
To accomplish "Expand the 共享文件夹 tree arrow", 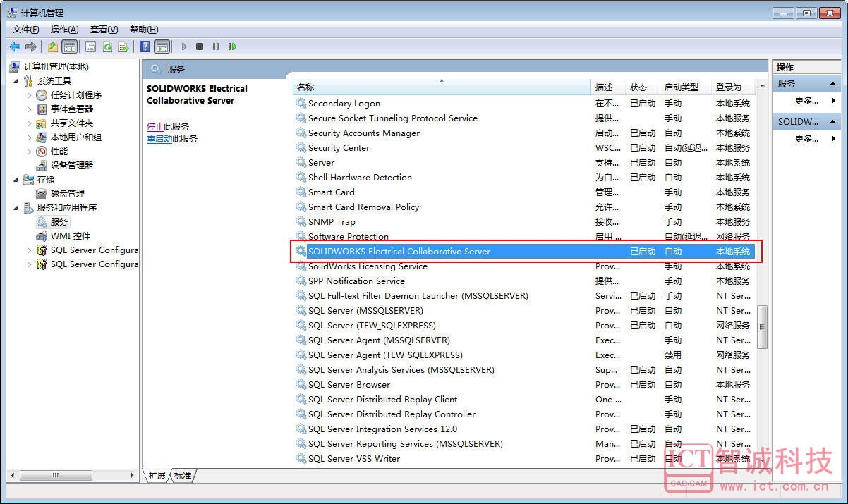I will click(x=29, y=123).
